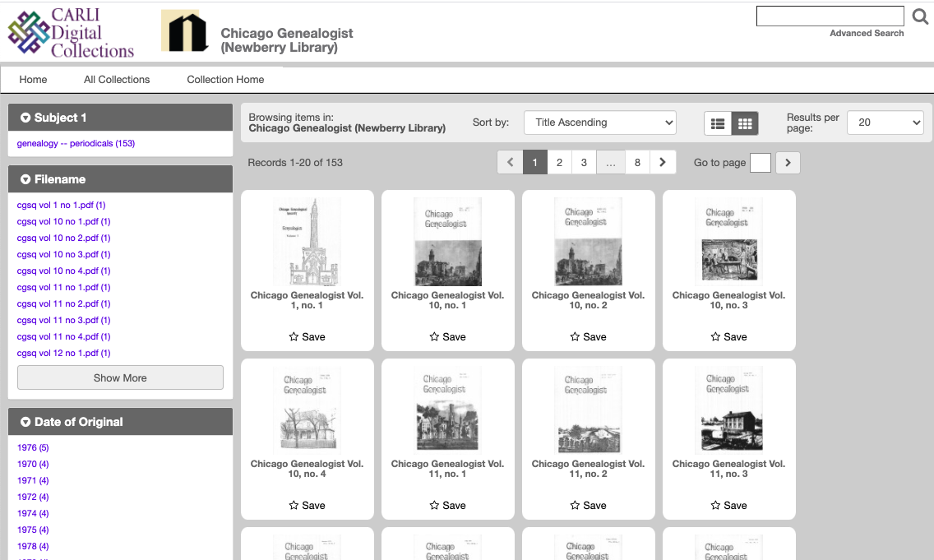Open Chicago Genealogist Vol. 10, no. 2 title

[589, 300]
